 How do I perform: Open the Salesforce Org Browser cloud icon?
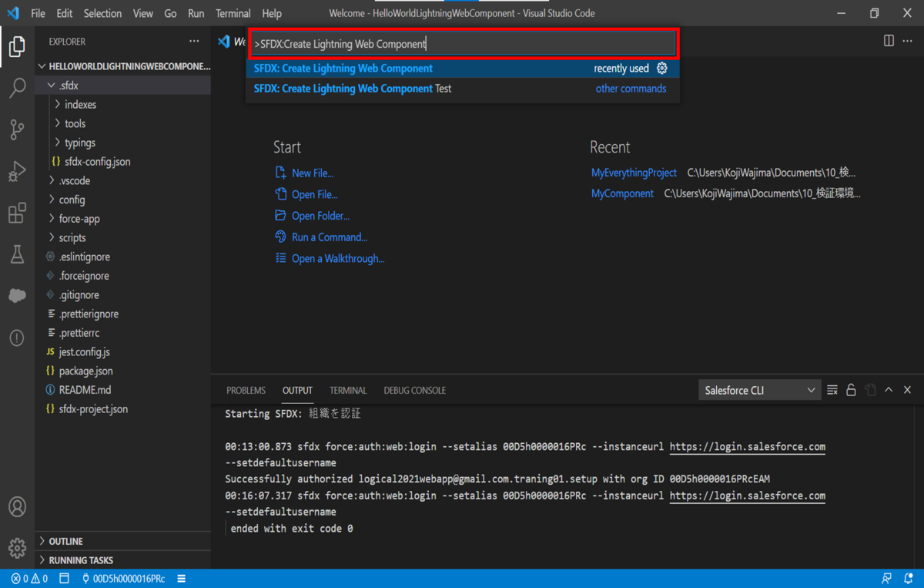[x=17, y=296]
